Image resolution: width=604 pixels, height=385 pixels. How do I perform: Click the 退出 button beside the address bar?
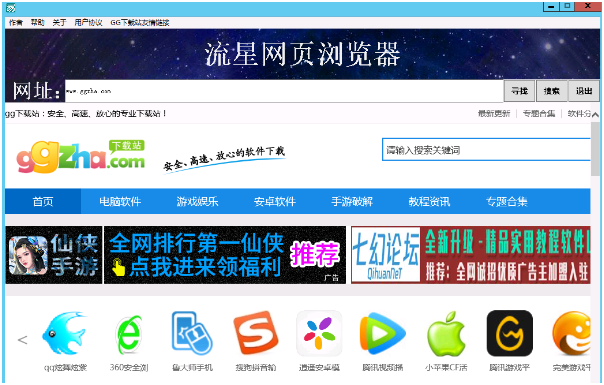584,91
